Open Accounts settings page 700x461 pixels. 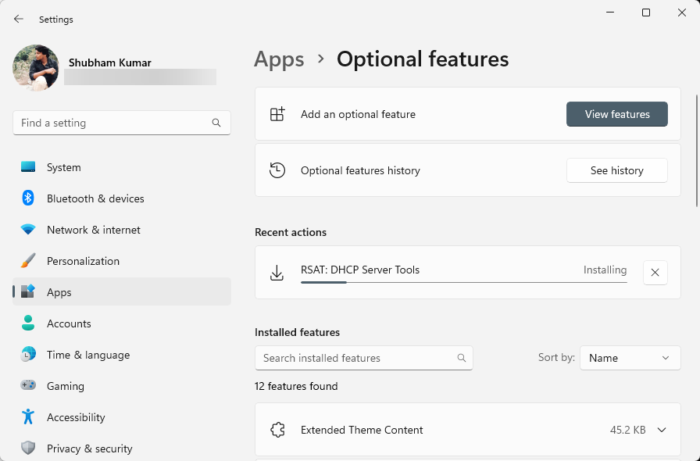(x=68, y=324)
